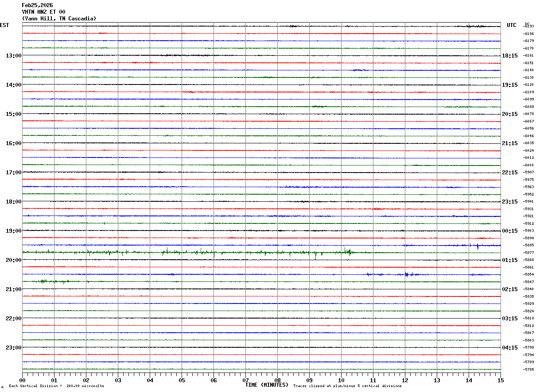Click the Each Vertical Division 200.00 microvolts note
This screenshot has width=536, height=392.
click(56, 386)
